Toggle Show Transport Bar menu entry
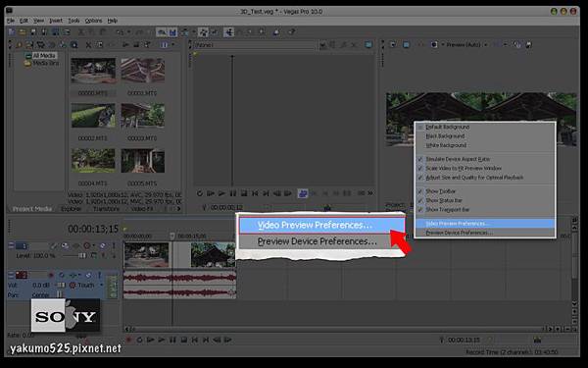This screenshot has width=588, height=368. click(x=485, y=210)
